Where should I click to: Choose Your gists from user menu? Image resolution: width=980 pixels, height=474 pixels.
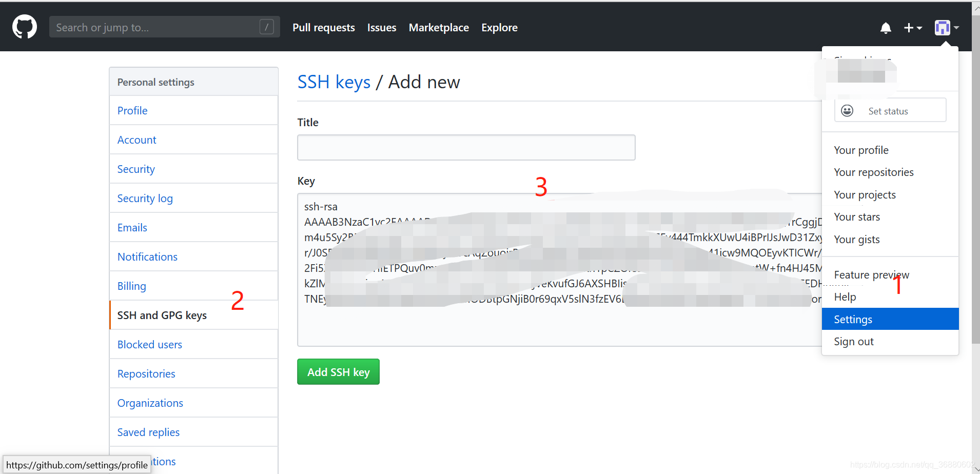[x=890, y=240]
